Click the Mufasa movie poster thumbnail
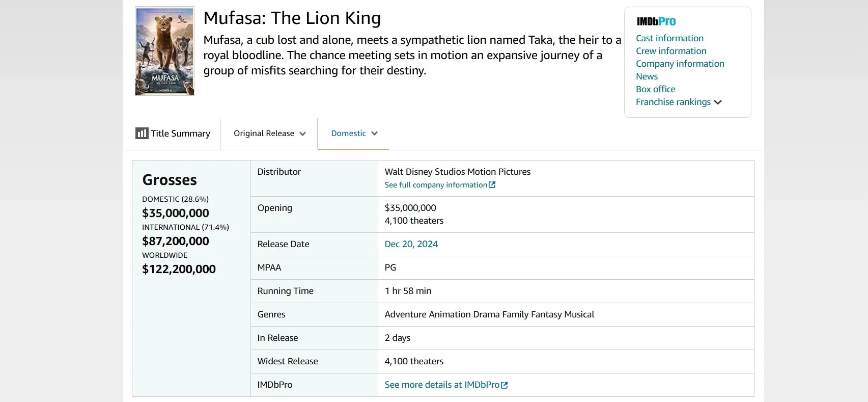This screenshot has height=402, width=868. coord(164,51)
